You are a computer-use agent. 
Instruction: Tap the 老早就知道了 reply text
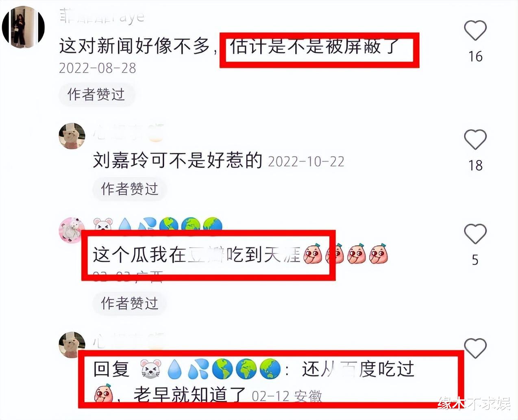[189, 395]
